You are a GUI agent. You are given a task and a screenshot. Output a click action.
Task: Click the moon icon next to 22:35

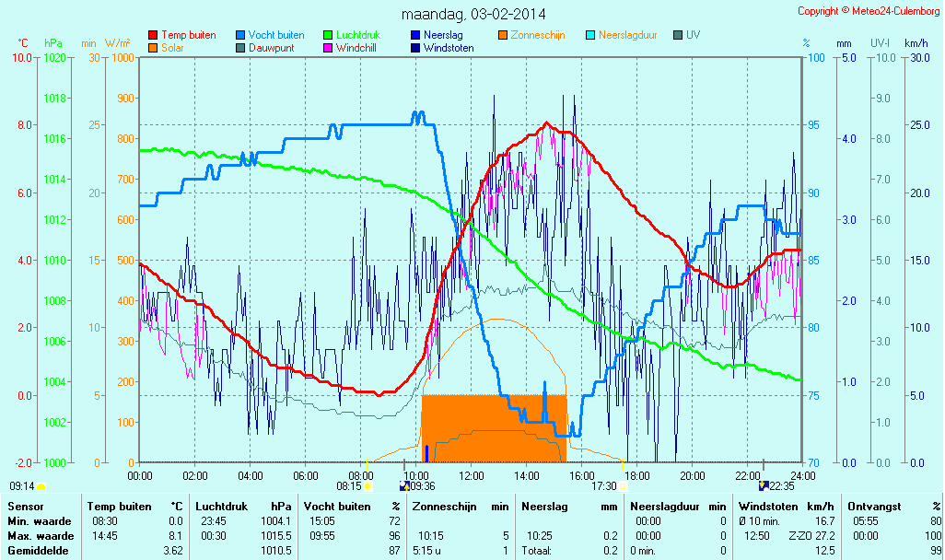763,485
